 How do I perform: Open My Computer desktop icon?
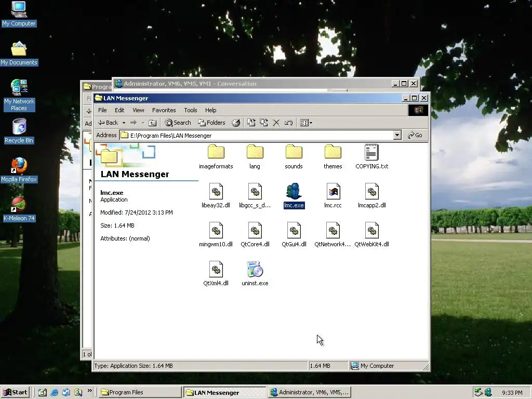(x=19, y=14)
